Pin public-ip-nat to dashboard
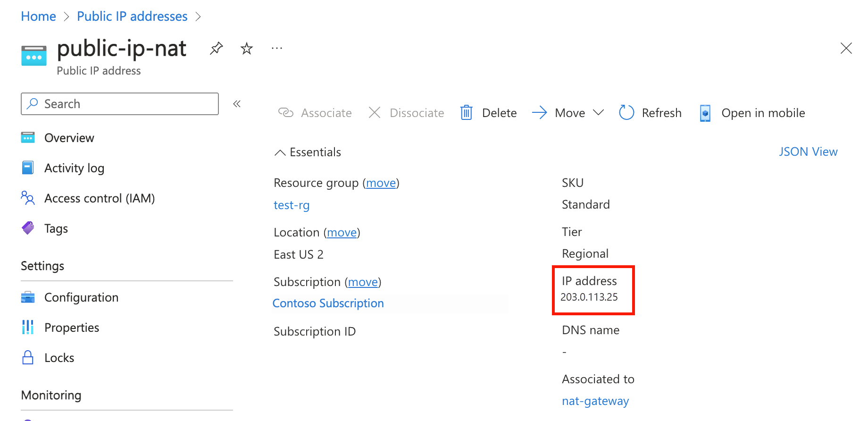The width and height of the screenshot is (868, 421). click(216, 48)
